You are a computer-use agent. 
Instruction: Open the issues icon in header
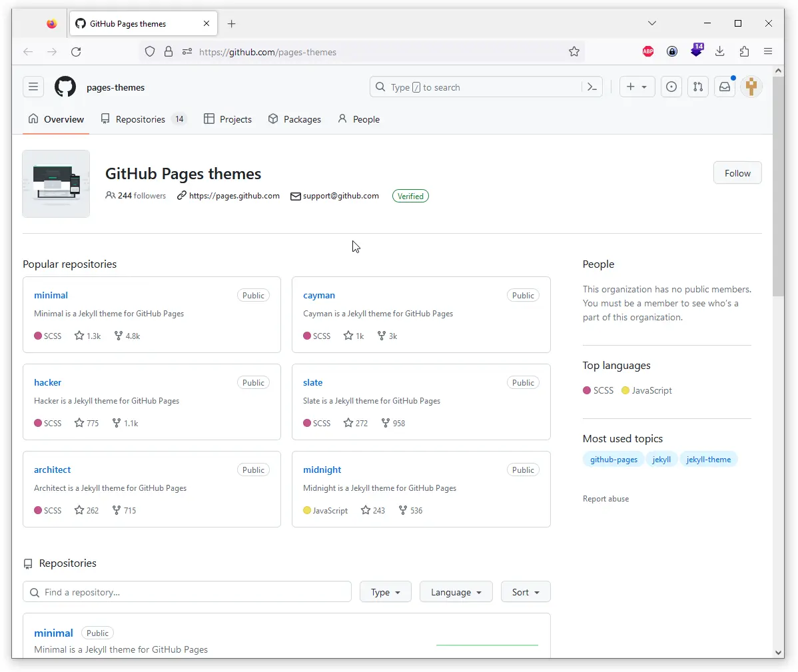tap(671, 87)
